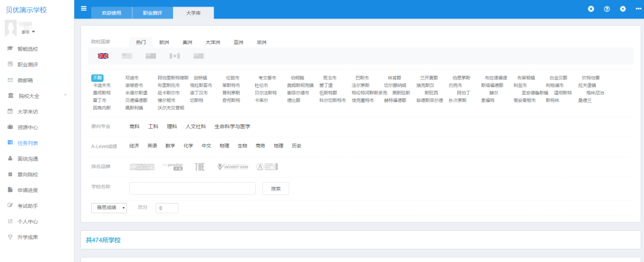644x262 pixels.
Task: Click the 伦敦市 city link
Action: coord(233,78)
